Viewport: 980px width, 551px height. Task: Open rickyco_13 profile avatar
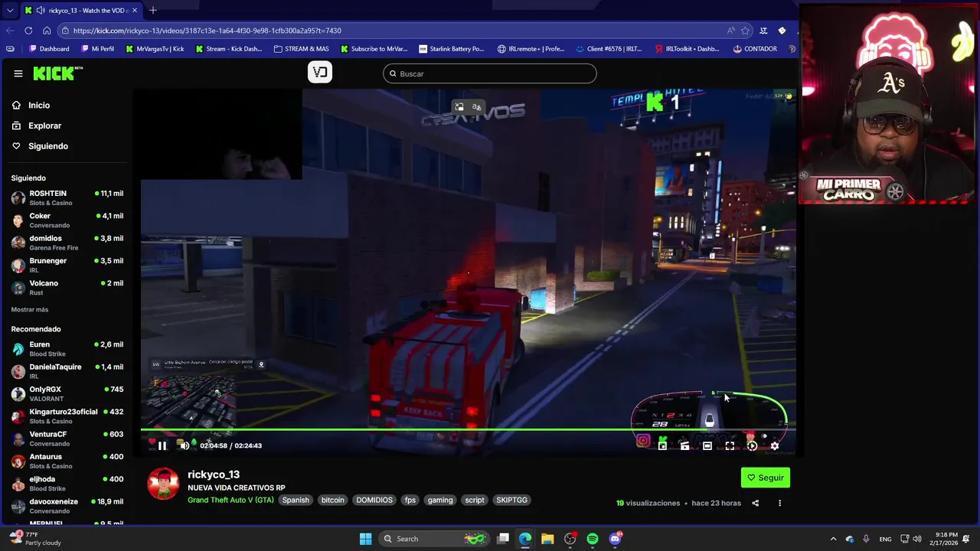pos(163,484)
